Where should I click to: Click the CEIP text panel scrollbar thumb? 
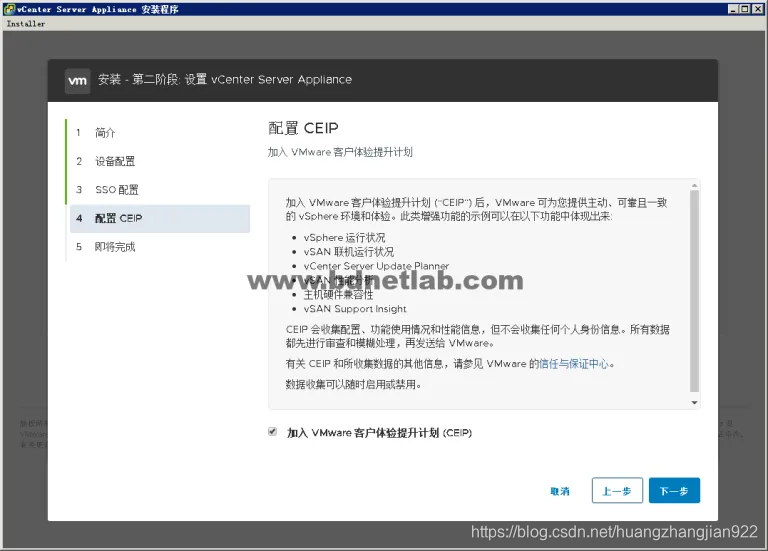point(694,291)
